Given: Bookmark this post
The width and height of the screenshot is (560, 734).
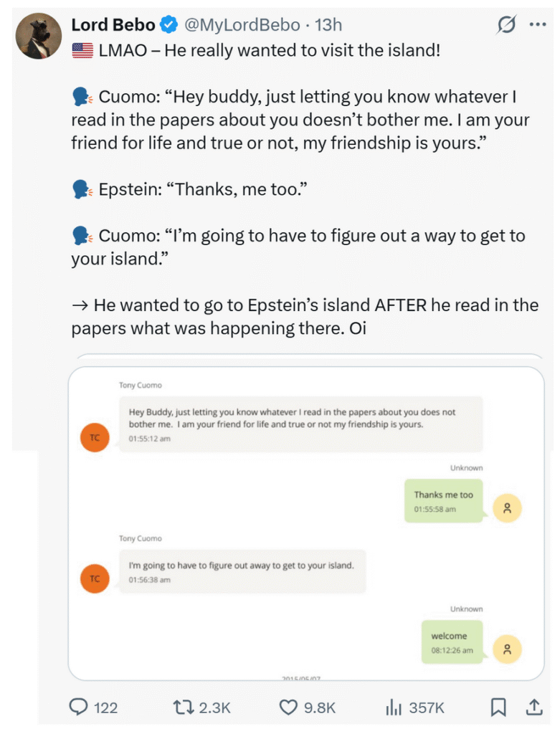Looking at the screenshot, I should tap(498, 707).
